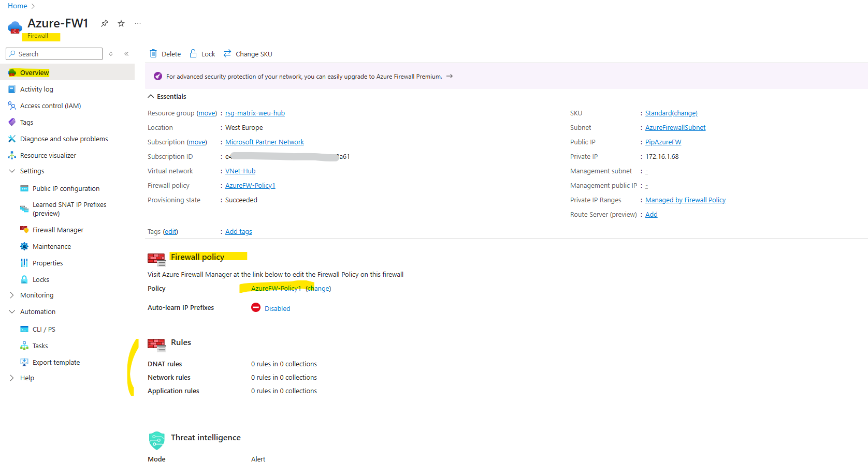Open Microsoft Partner Network subscription link
The width and height of the screenshot is (868, 462).
point(265,142)
